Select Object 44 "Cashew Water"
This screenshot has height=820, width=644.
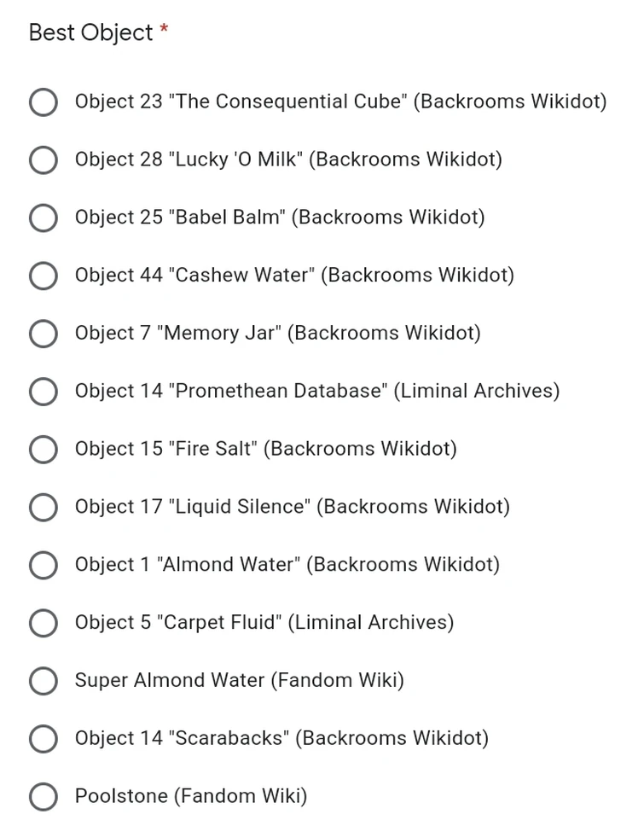click(x=43, y=276)
